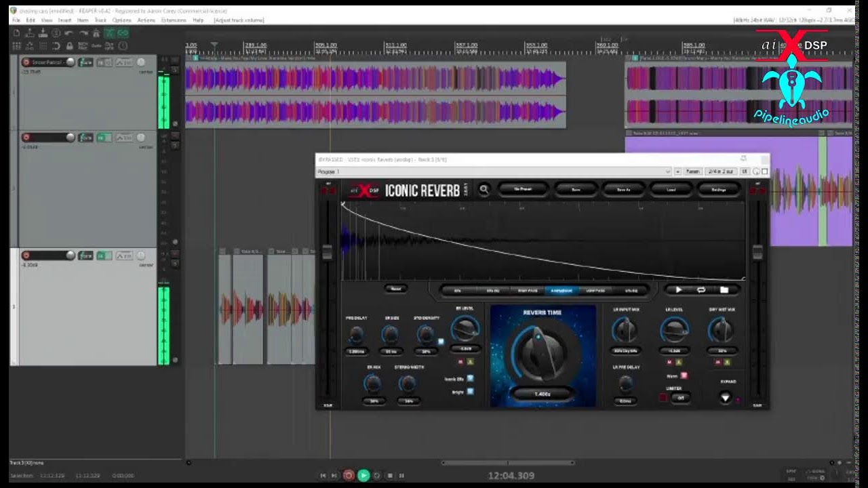Click the New project toolbar icon
The height and width of the screenshot is (488, 868).
(x=16, y=33)
